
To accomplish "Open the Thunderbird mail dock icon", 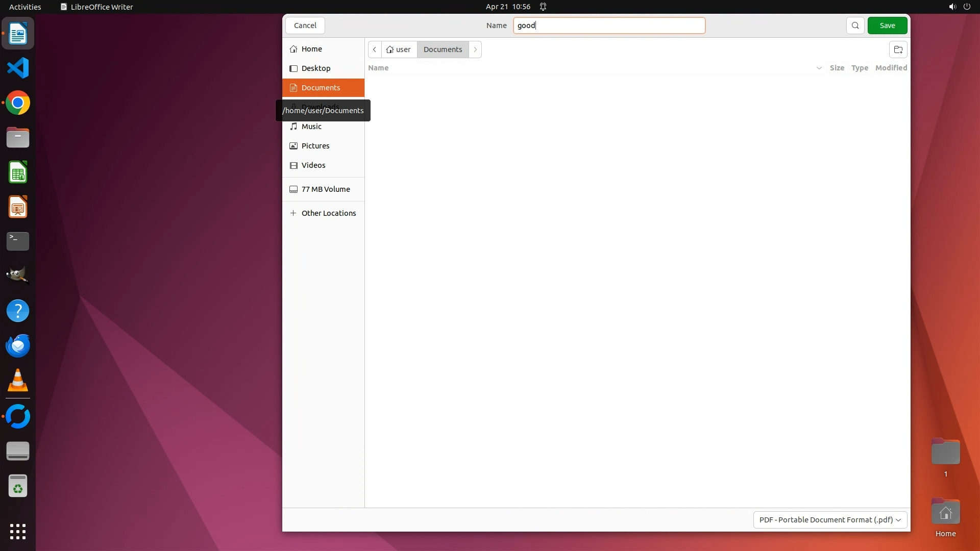I will pyautogui.click(x=18, y=346).
